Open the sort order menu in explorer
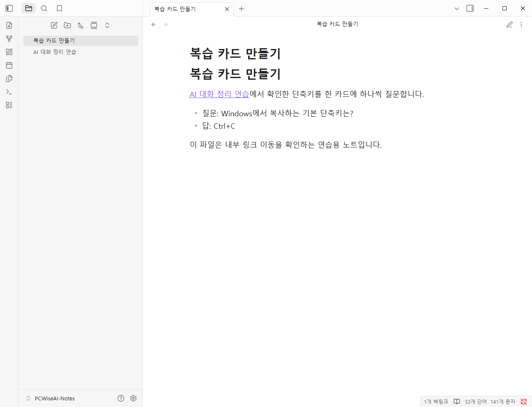The image size is (532, 407). click(x=81, y=25)
